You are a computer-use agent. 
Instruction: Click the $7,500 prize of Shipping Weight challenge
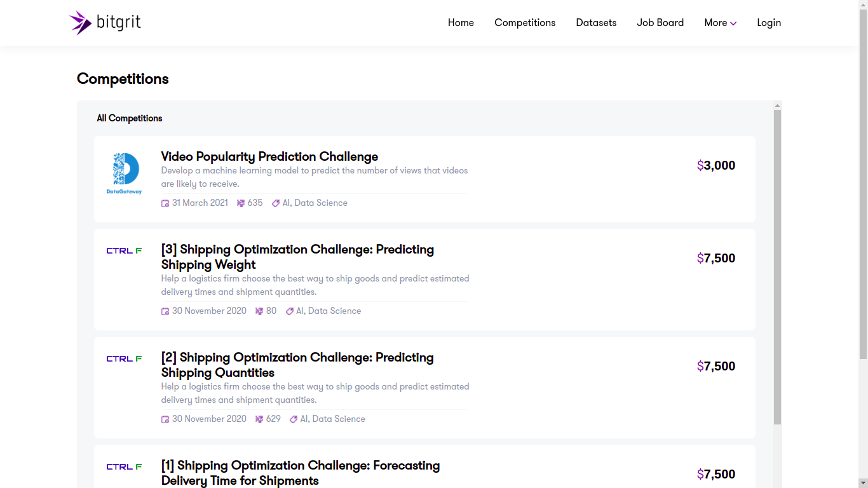[x=716, y=258]
